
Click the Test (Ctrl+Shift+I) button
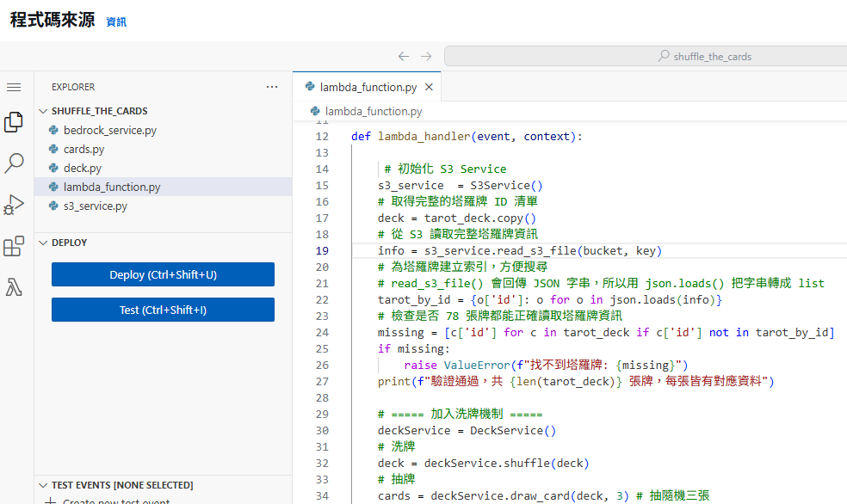point(164,310)
